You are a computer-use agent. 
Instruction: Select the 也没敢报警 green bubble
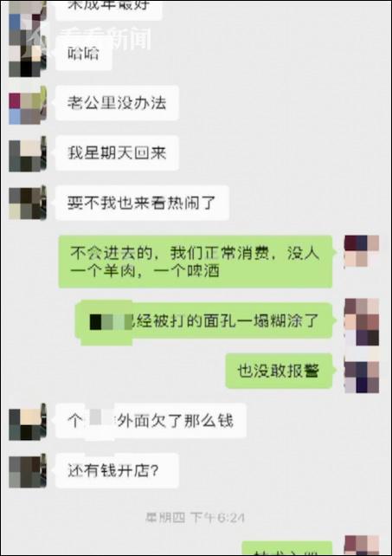(x=279, y=371)
